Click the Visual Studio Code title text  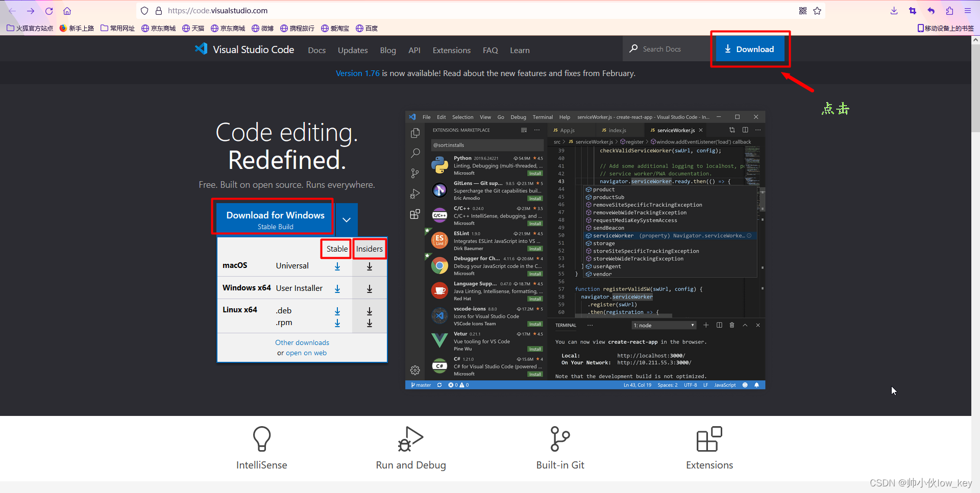(253, 50)
